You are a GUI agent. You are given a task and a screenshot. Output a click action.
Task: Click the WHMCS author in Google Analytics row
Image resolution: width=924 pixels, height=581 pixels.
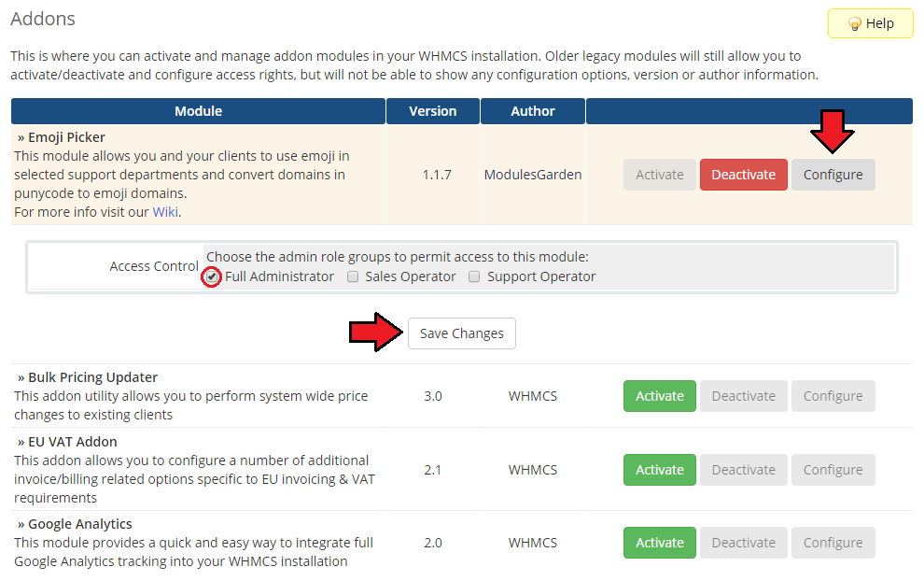pyautogui.click(x=533, y=543)
